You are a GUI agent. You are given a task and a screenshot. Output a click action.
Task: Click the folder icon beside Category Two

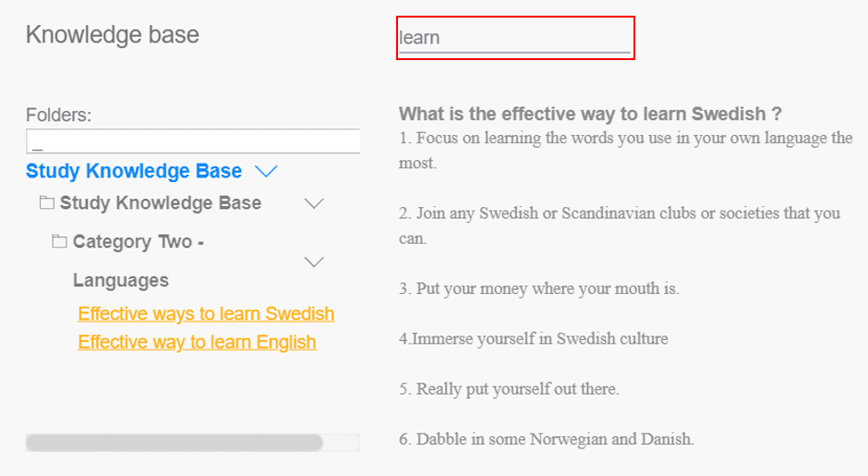click(x=59, y=241)
